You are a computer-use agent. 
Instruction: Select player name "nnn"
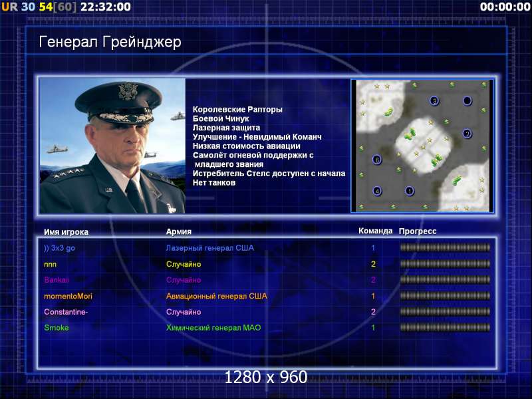[51, 264]
